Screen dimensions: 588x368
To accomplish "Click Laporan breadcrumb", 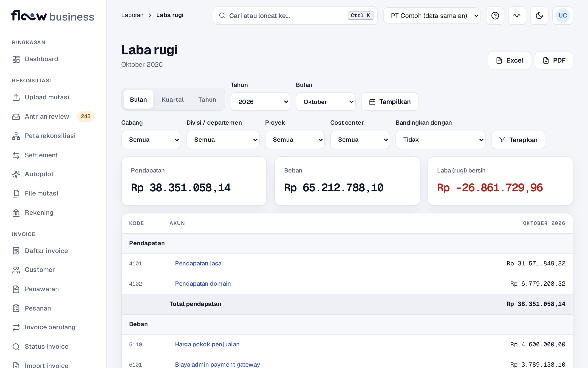I will click(x=132, y=15).
